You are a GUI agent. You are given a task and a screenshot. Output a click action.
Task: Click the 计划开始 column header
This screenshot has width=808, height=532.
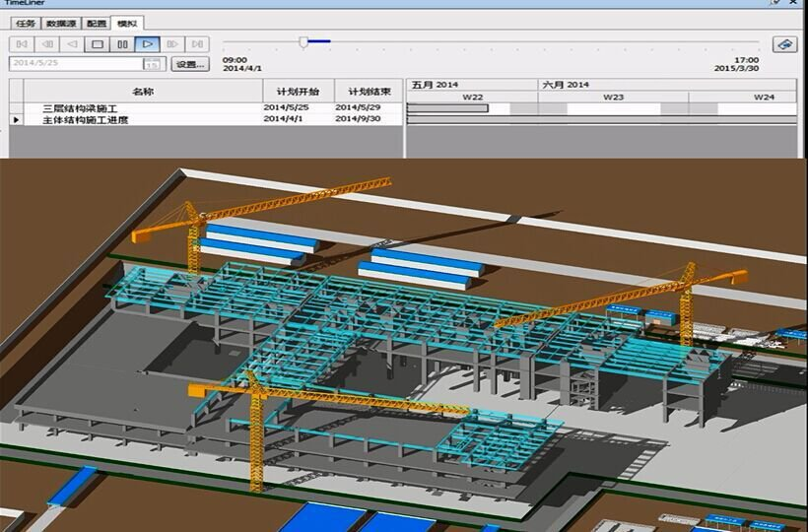[299, 92]
